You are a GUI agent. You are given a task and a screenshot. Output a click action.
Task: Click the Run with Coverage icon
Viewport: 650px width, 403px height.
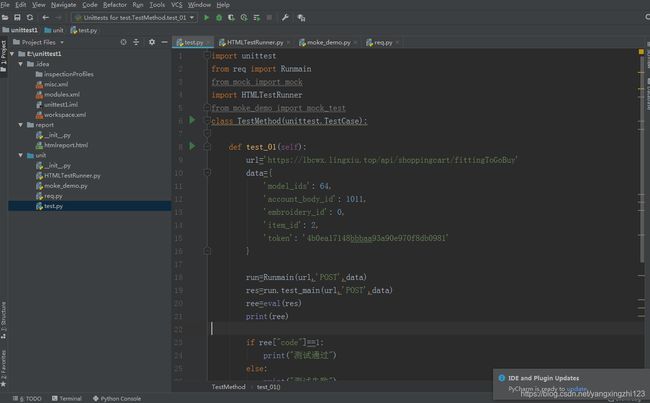click(x=231, y=17)
